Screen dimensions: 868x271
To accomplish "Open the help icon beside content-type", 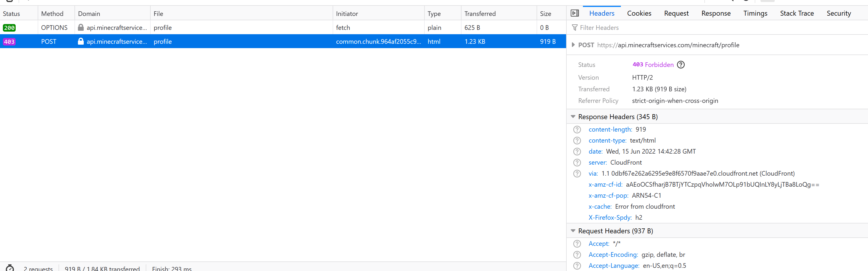I will (577, 141).
